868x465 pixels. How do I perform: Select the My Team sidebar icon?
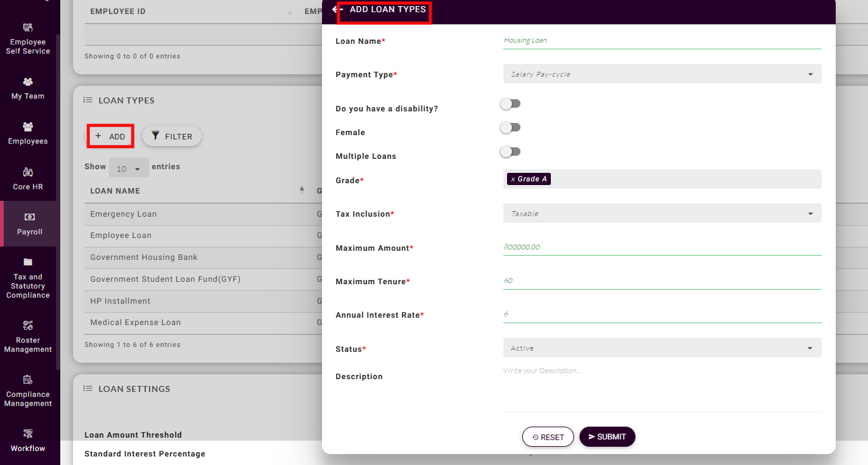[x=28, y=82]
